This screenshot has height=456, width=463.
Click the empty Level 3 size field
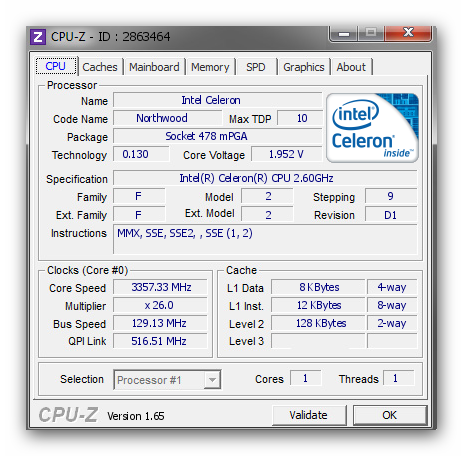pyautogui.click(x=318, y=341)
